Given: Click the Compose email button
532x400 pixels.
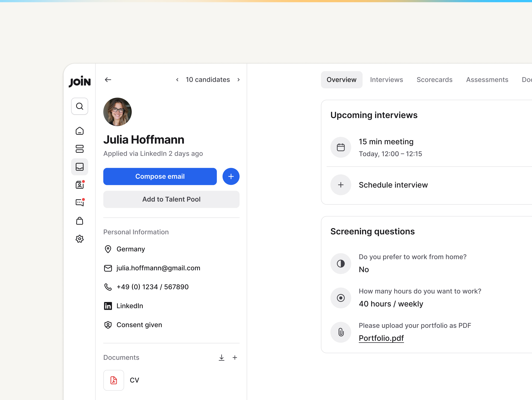Looking at the screenshot, I should point(160,176).
